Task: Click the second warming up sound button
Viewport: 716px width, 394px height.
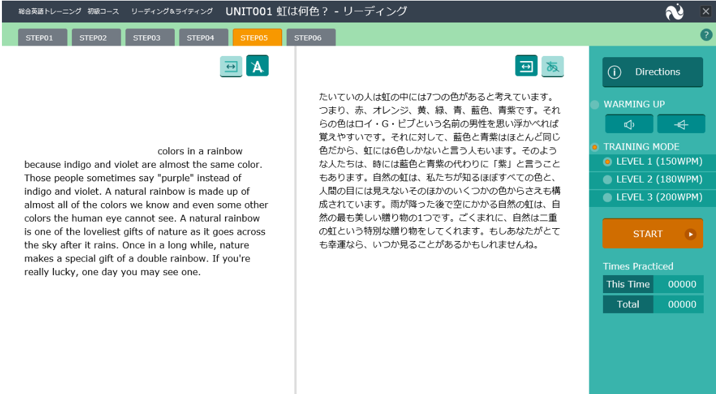Action: click(x=681, y=124)
